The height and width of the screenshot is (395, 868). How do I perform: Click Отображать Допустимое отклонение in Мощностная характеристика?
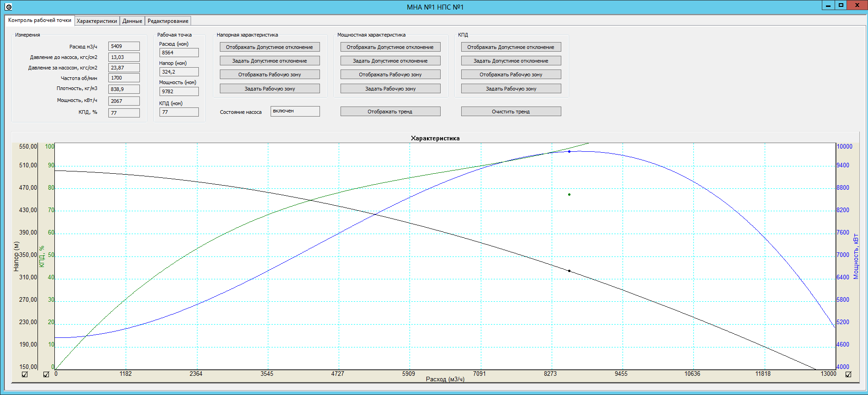coord(390,47)
